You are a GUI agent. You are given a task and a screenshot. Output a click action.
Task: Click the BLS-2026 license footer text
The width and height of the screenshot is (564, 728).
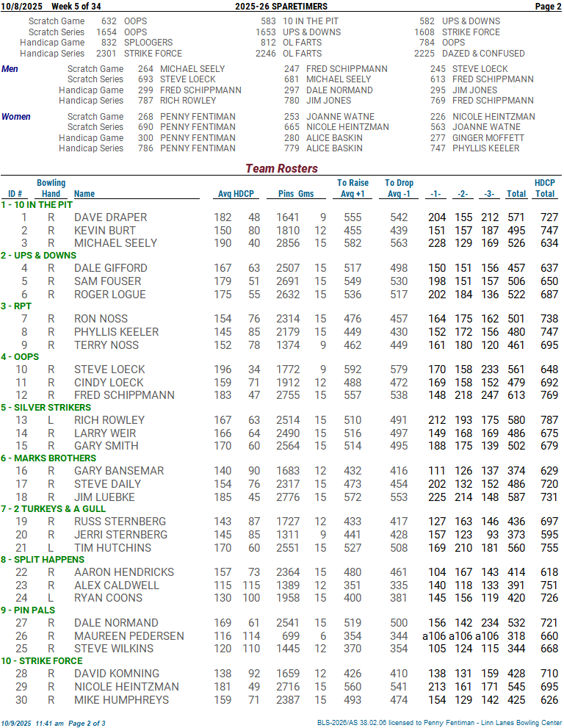point(439,723)
